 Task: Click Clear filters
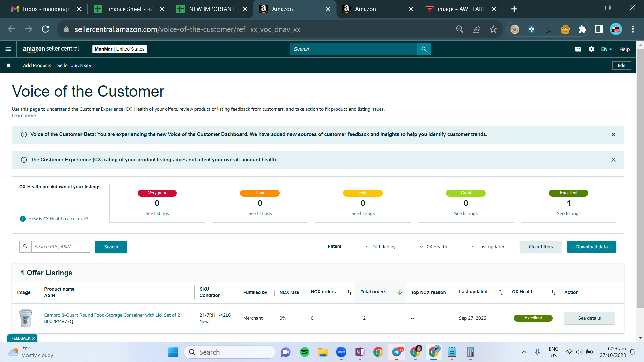[x=541, y=247]
